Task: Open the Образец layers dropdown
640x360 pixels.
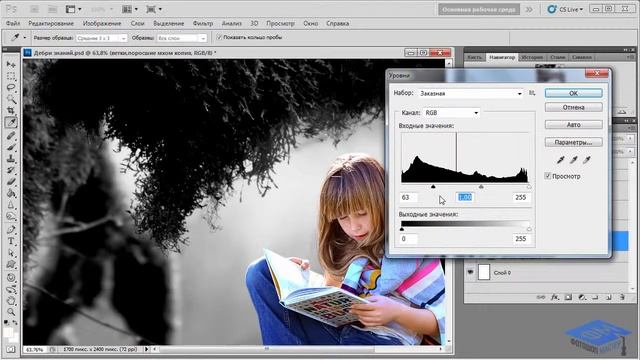Action: (182, 38)
